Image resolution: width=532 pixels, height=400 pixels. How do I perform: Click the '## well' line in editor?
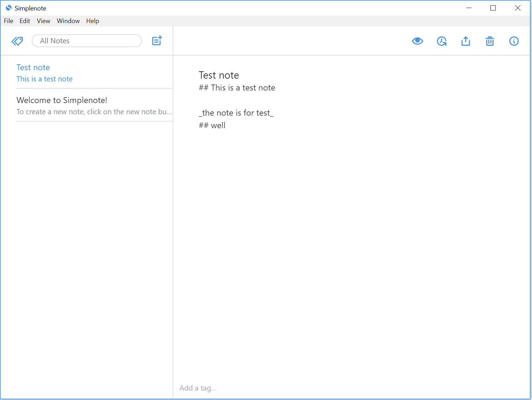click(x=212, y=125)
